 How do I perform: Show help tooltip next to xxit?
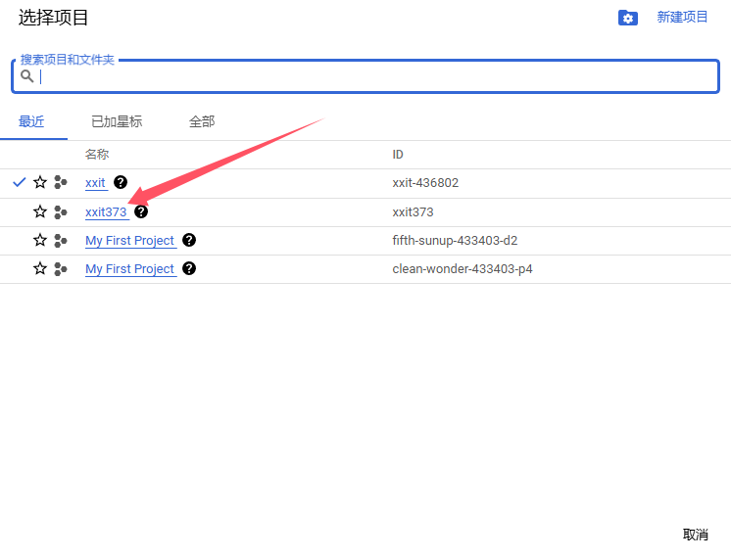(121, 182)
